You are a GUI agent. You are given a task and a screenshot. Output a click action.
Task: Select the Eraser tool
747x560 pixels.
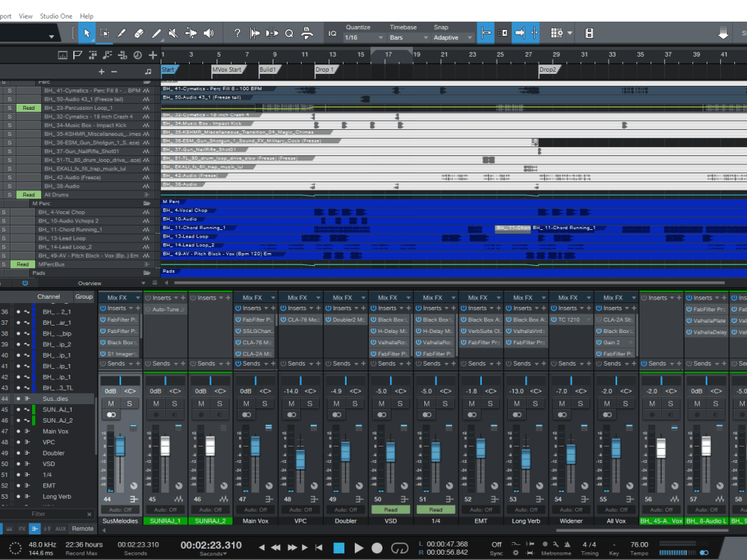pyautogui.click(x=139, y=33)
